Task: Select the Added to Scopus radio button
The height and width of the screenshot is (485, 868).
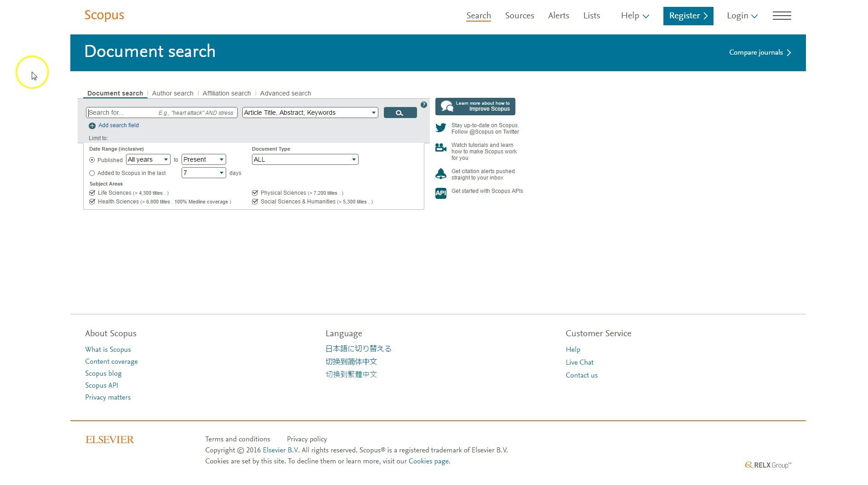Action: 91,173
